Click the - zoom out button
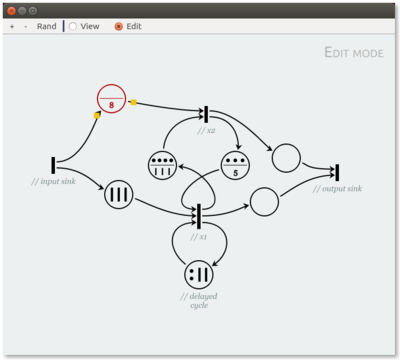Image resolution: width=400 pixels, height=360 pixels. click(26, 26)
